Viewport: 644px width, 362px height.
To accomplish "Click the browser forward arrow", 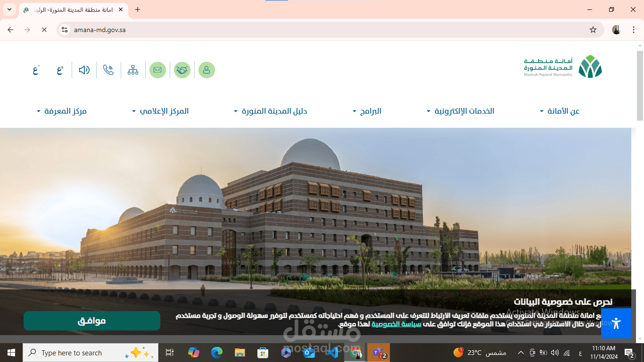I will 27,30.
